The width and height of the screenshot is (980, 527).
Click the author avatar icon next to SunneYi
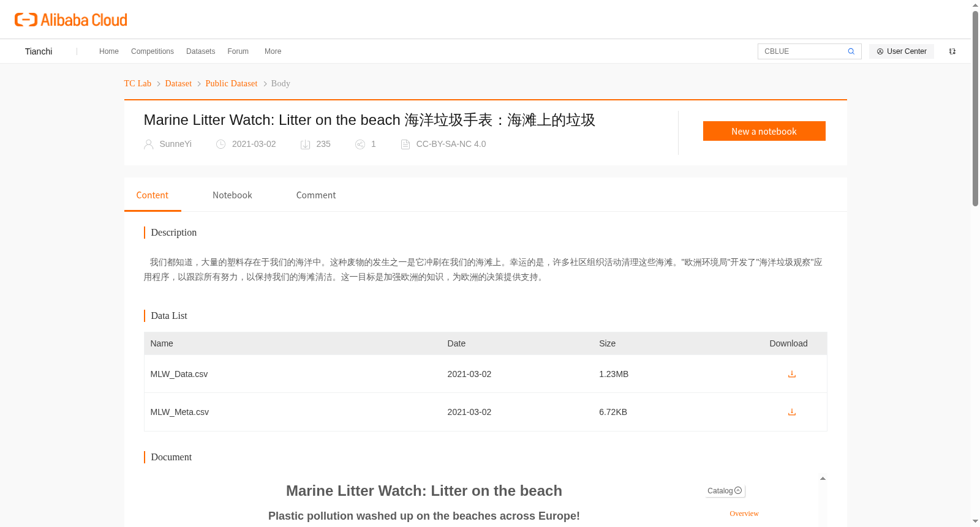coord(148,144)
